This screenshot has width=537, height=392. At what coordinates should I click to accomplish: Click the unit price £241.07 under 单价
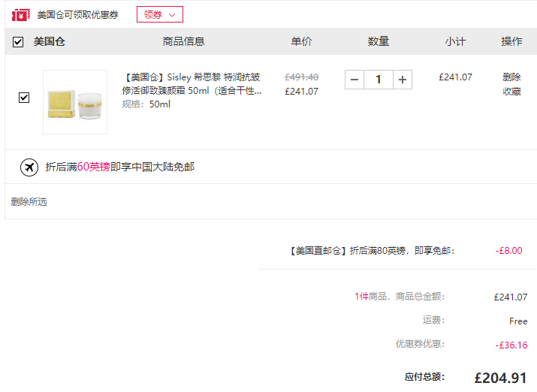point(301,92)
